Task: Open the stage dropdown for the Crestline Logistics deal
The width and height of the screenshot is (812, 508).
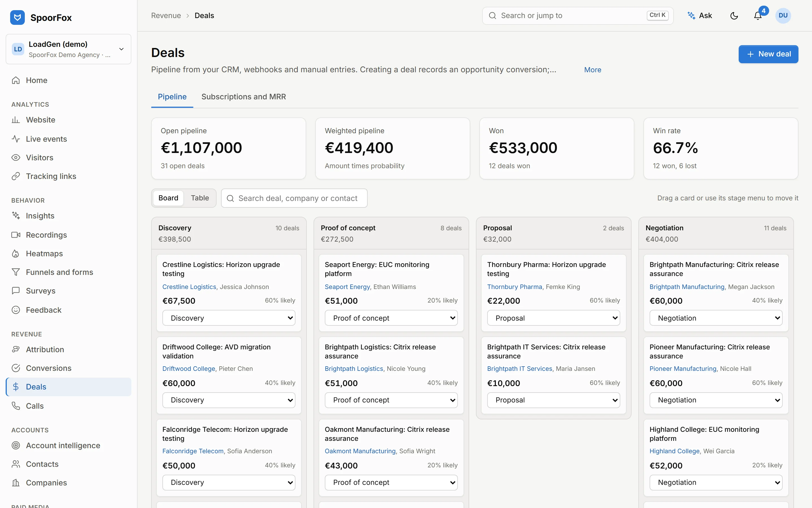Action: click(229, 318)
